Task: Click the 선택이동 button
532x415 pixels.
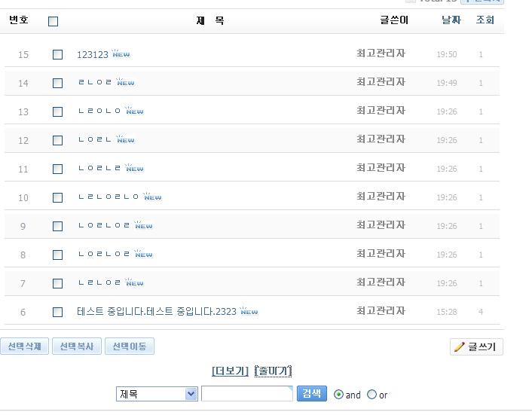Action: point(130,346)
